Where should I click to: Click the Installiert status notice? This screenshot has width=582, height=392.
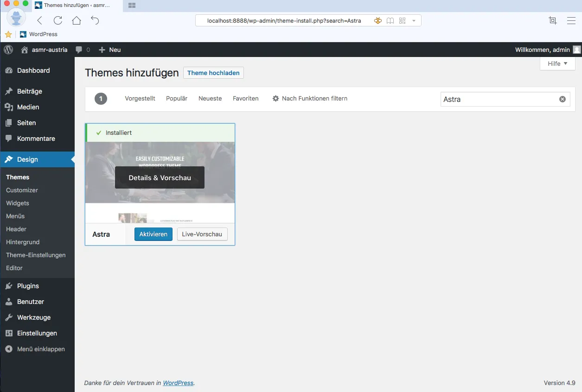[x=160, y=133]
